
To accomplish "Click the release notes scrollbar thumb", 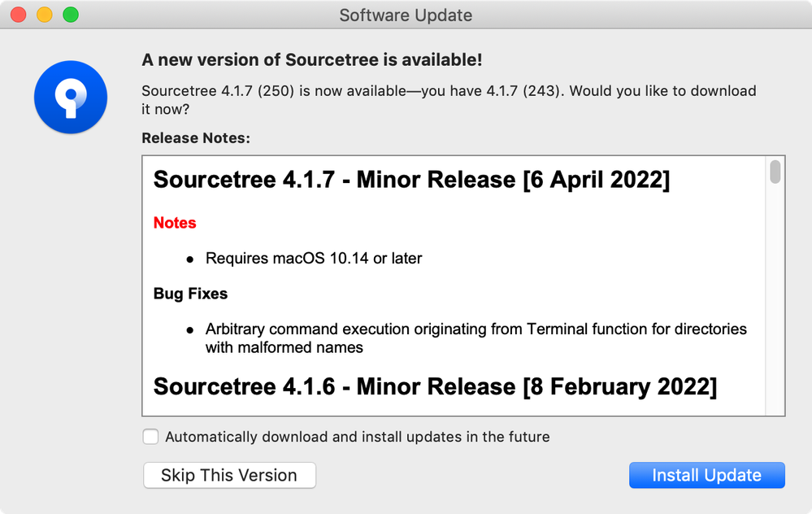I will pos(775,172).
